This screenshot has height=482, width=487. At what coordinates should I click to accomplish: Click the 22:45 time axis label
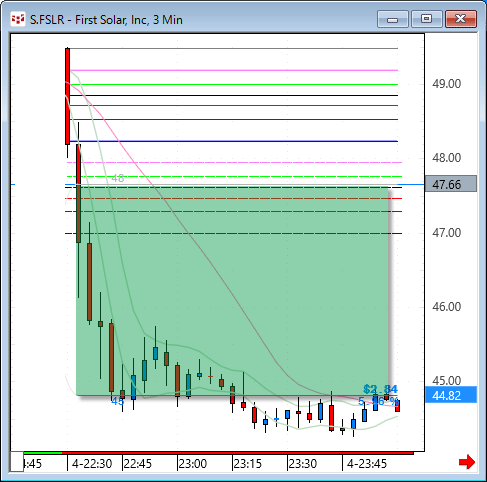(x=138, y=464)
